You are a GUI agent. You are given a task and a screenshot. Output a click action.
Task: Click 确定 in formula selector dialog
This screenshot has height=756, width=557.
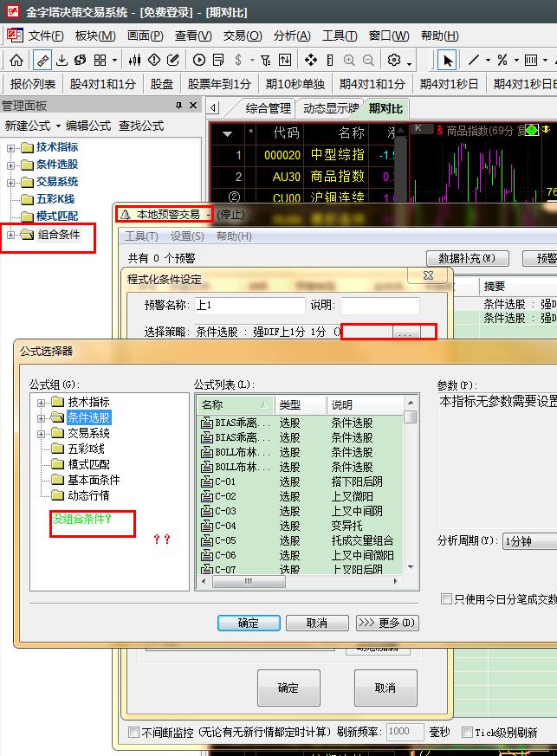point(249,623)
